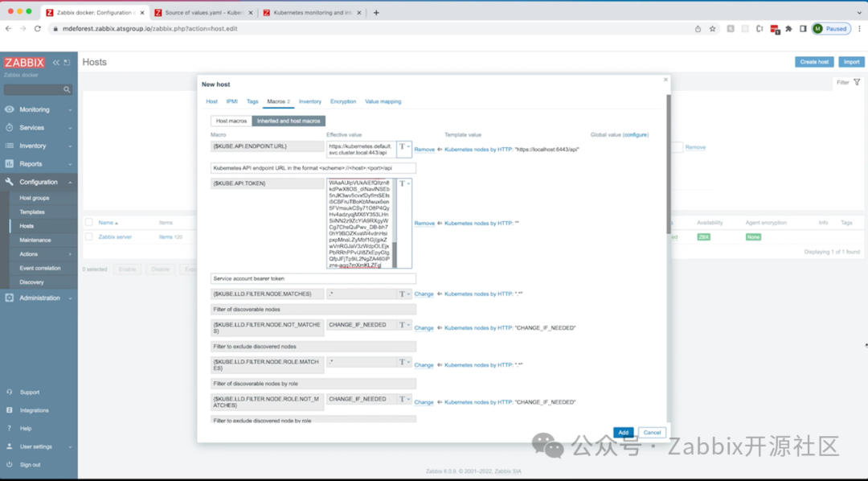Image resolution: width=868 pixels, height=481 pixels.
Task: Open value type dropdown for NODE.ROLE.NOT_MATCHES
Action: [x=404, y=399]
